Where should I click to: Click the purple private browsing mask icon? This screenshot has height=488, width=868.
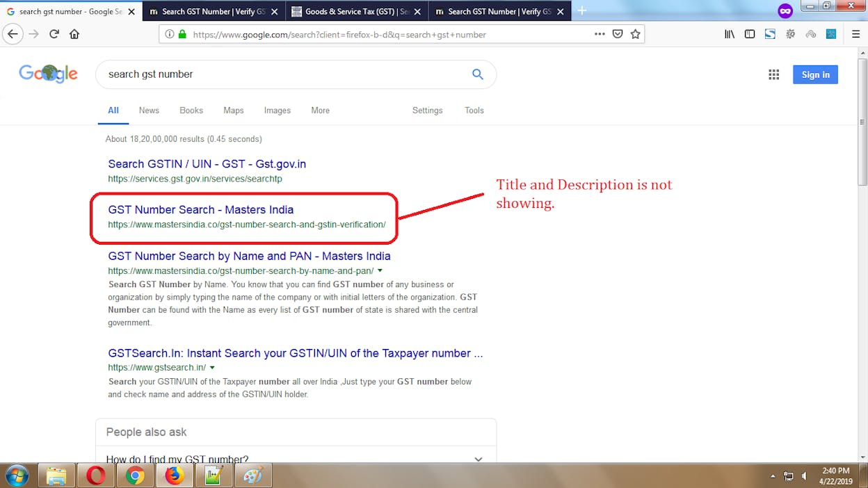coord(785,11)
